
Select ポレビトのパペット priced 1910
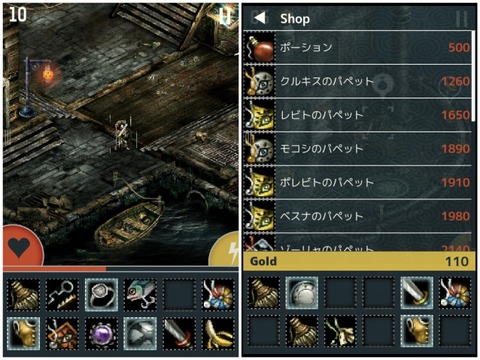(x=358, y=183)
